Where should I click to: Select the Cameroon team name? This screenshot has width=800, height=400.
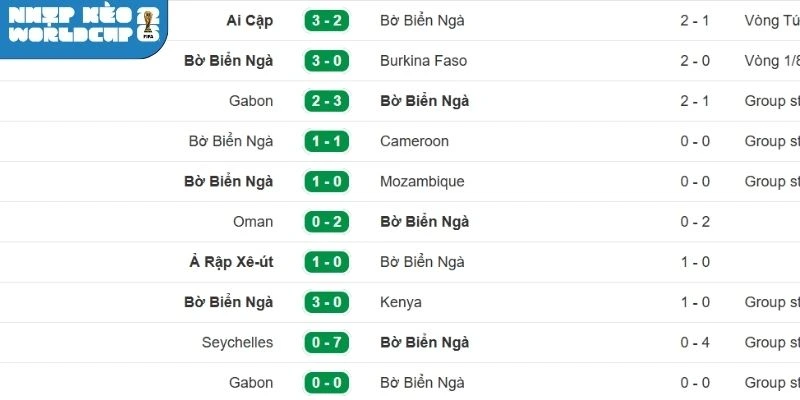pyautogui.click(x=414, y=141)
